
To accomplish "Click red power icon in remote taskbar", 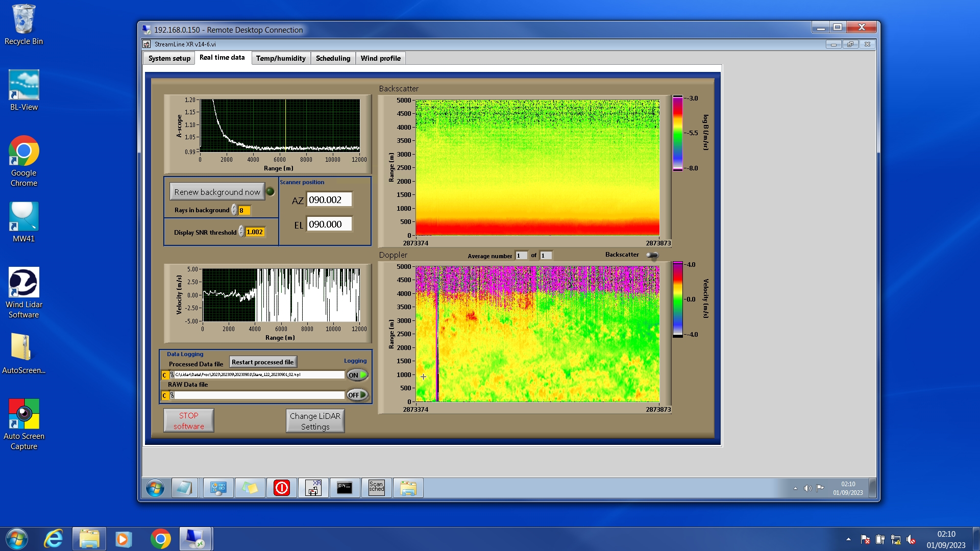I will pos(281,488).
